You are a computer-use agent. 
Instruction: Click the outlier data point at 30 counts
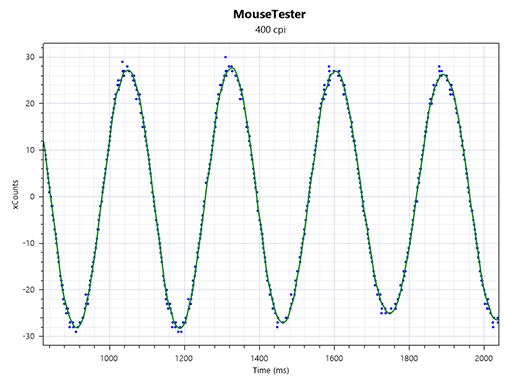click(x=225, y=57)
